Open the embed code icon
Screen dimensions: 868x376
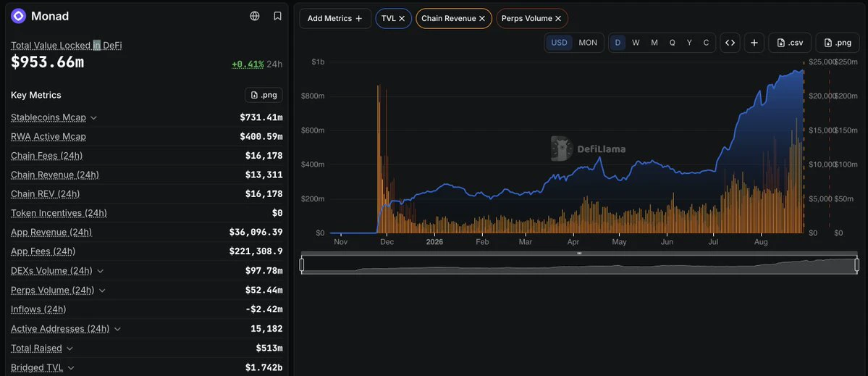730,43
